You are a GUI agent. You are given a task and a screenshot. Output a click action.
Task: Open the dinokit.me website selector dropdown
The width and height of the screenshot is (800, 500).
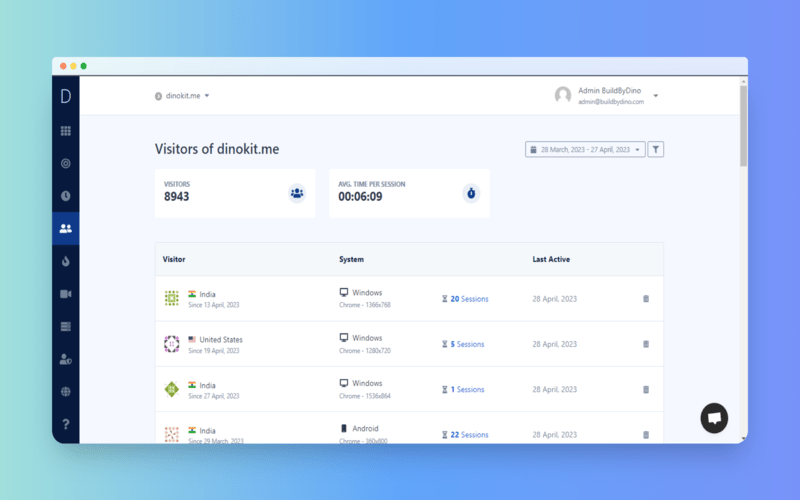(182, 96)
